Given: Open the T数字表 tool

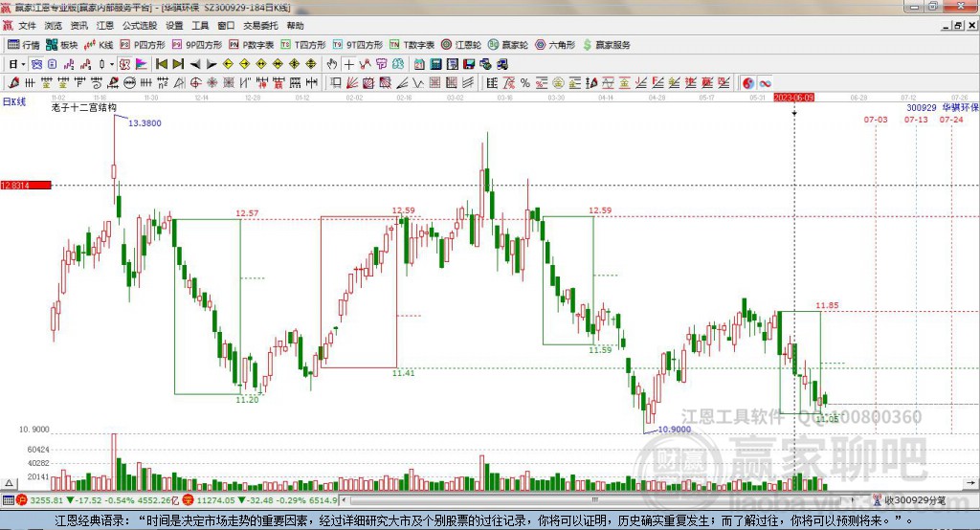Looking at the screenshot, I should [x=412, y=45].
